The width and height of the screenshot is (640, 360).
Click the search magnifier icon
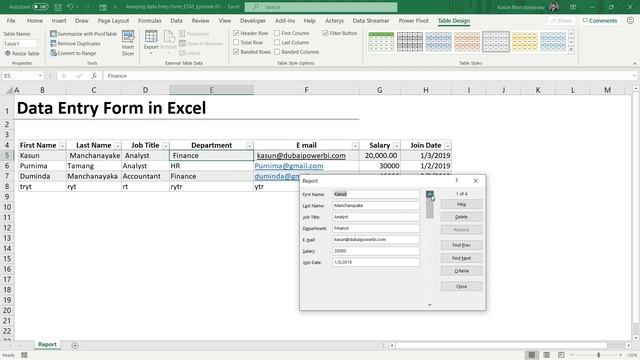pos(256,7)
